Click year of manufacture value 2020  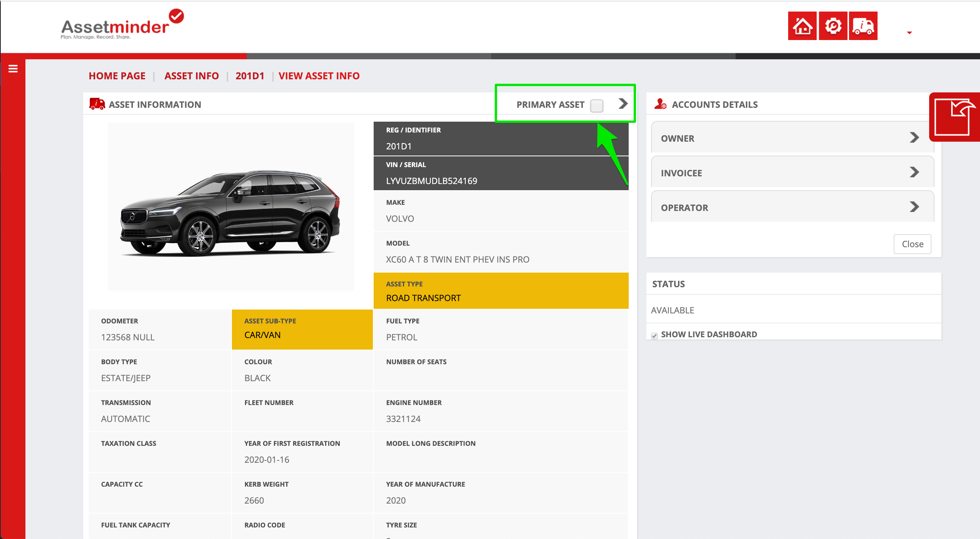coord(396,500)
